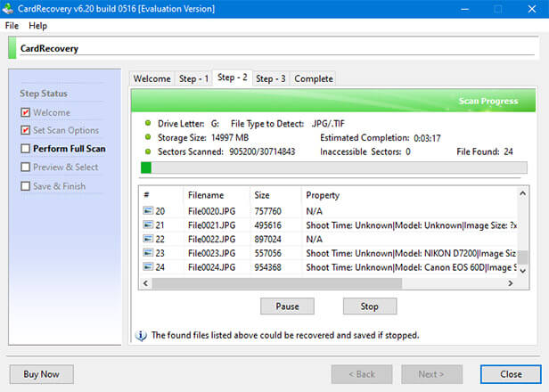
Task: Click the Inaccessible Sectors: 0 label
Action: click(365, 151)
